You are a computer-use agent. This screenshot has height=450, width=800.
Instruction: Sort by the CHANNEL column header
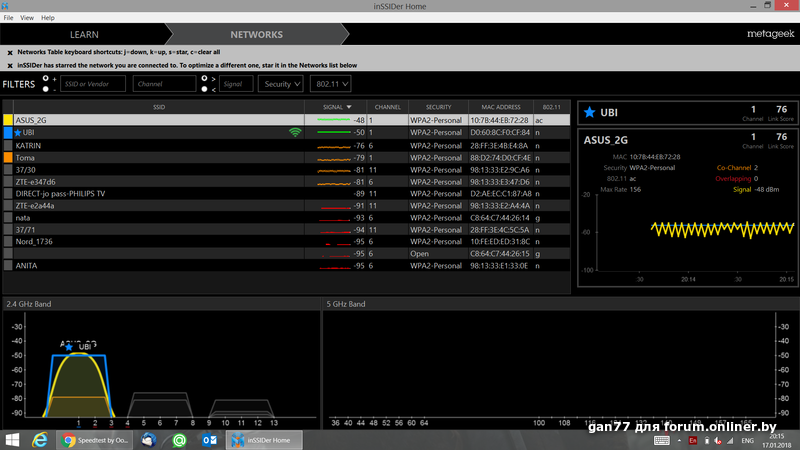(x=387, y=107)
